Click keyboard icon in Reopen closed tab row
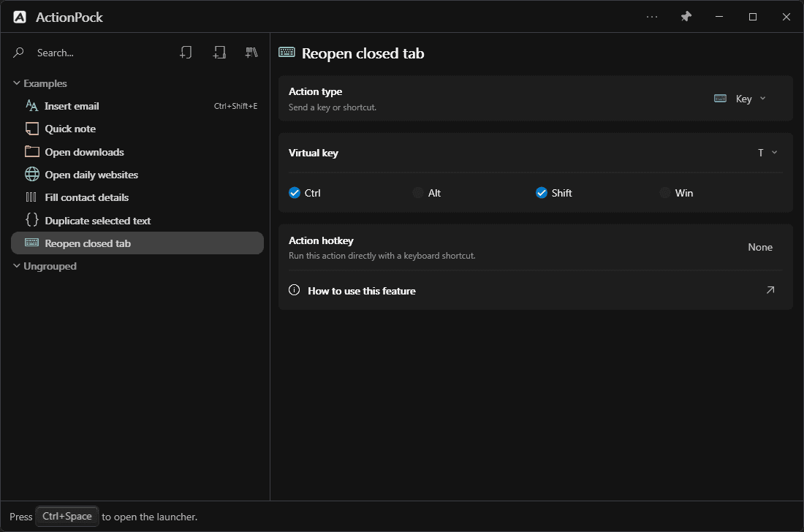 (31, 243)
